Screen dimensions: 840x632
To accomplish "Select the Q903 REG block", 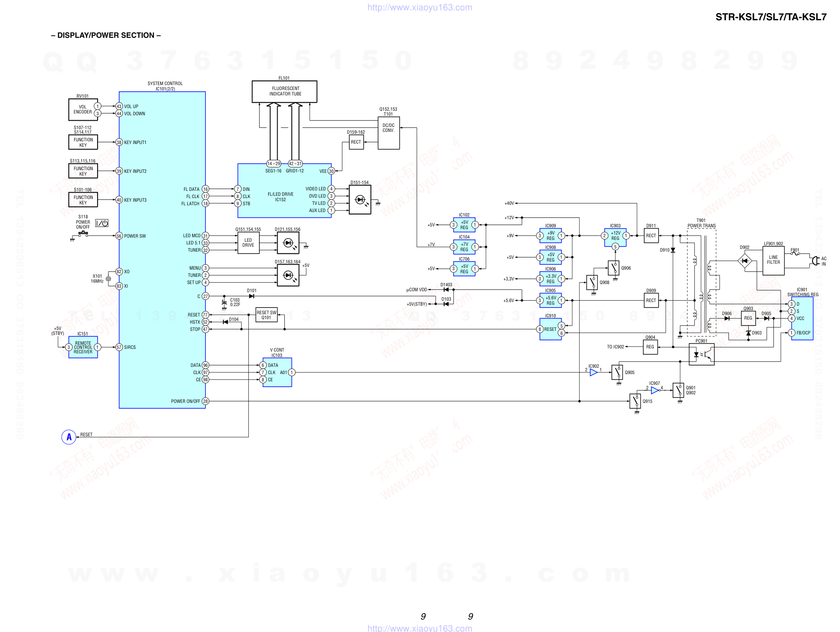I will [x=749, y=319].
